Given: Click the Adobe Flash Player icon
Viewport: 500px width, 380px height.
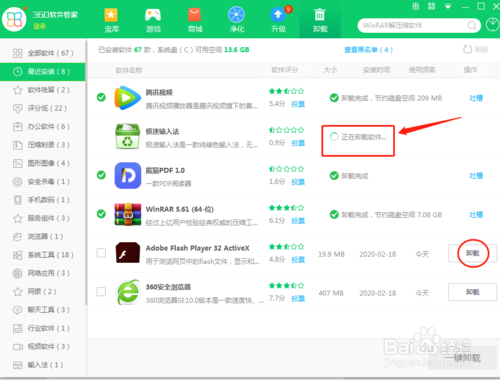Looking at the screenshot, I should point(128,252).
